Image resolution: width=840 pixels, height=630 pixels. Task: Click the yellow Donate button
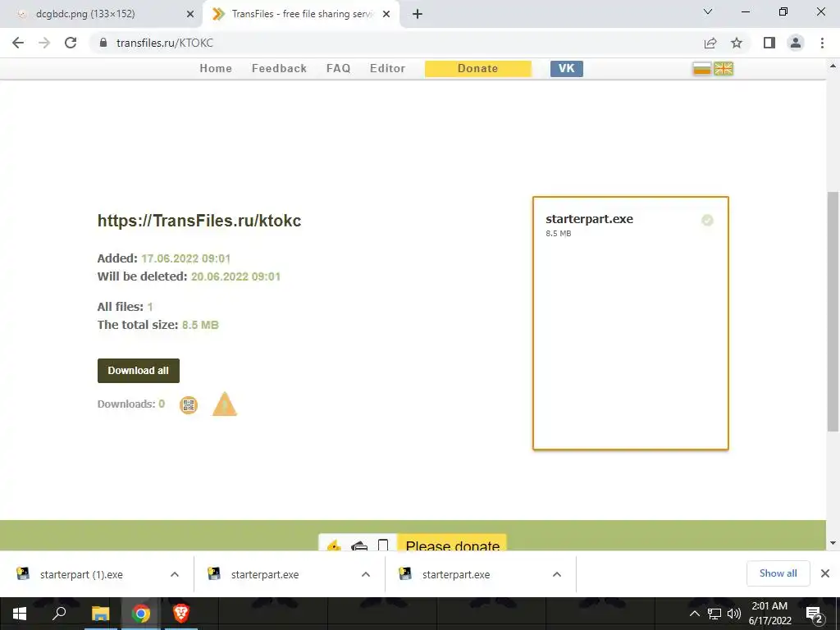[478, 69]
